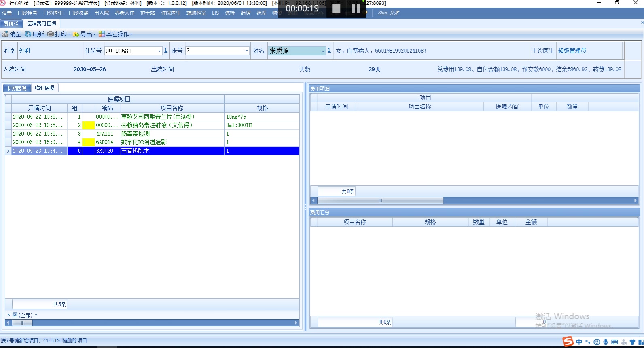Click yellow marker in 谷赖胰岛素 row

88,125
